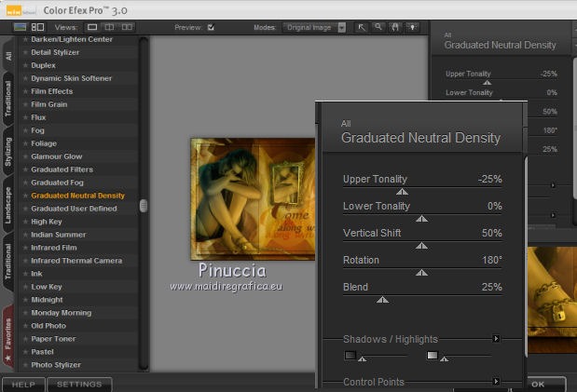Click the HELP button
Screen dimensions: 577x392
click(23, 384)
